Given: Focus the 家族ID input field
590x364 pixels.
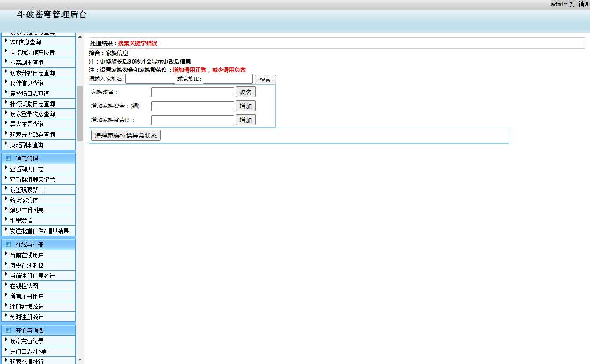Looking at the screenshot, I should [x=227, y=79].
